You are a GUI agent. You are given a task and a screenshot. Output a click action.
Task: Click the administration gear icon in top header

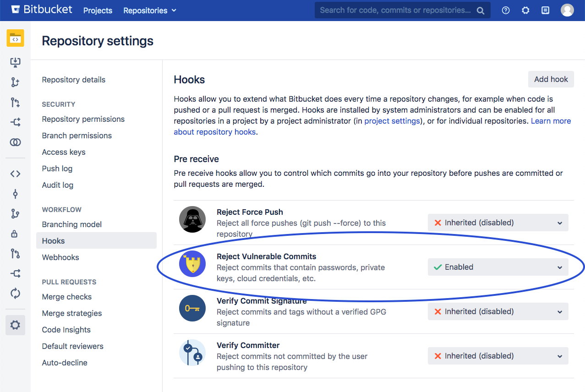525,11
